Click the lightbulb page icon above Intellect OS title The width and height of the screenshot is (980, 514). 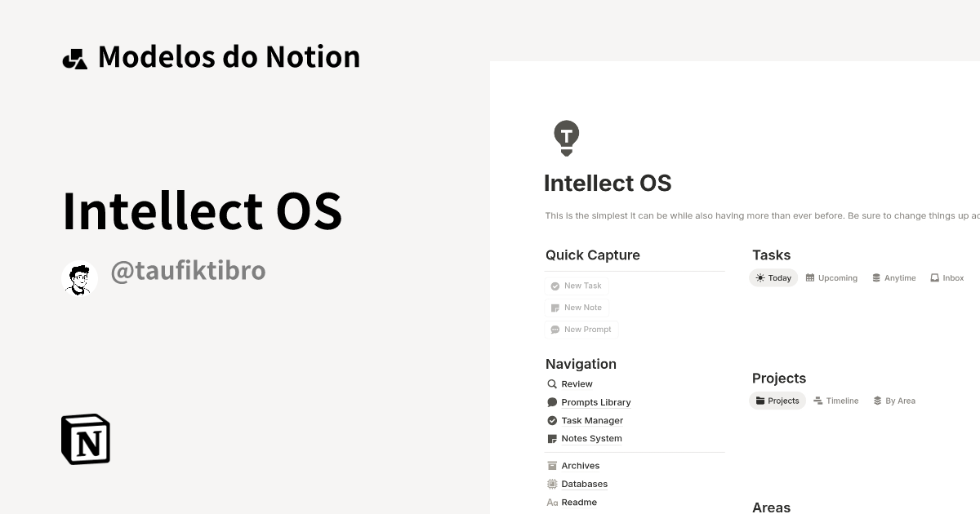click(x=566, y=137)
